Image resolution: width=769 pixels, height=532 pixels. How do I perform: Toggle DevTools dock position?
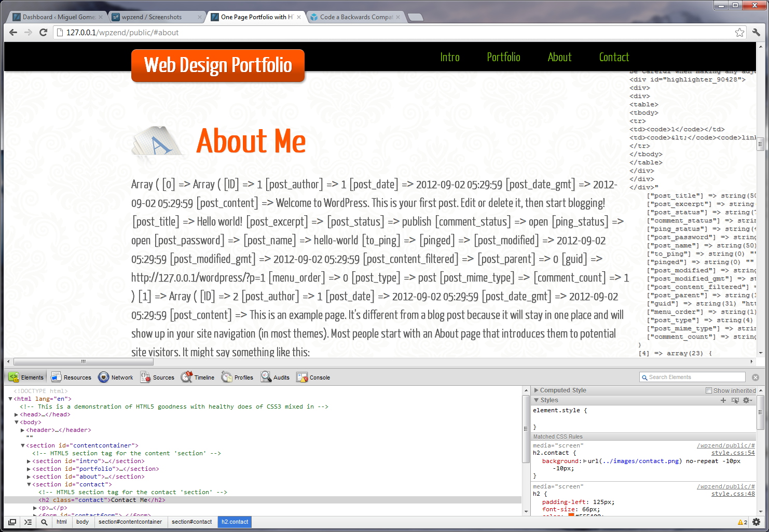click(11, 522)
